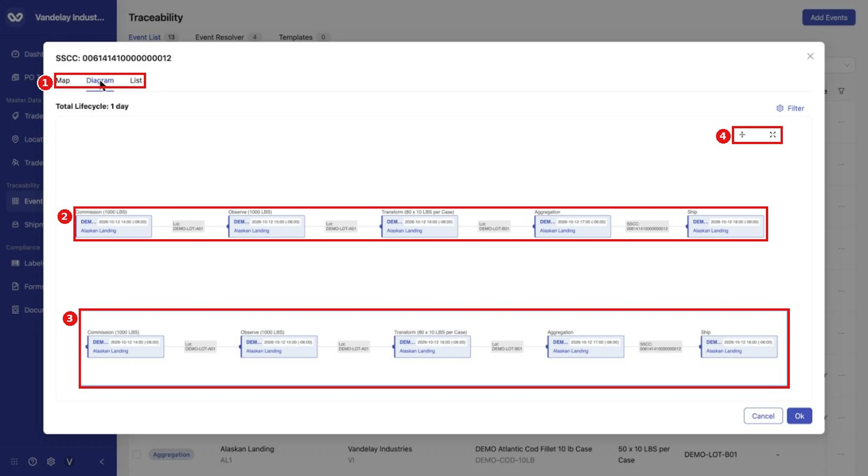This screenshot has height=476, width=868.
Task: Click Add Events button
Action: tap(829, 18)
